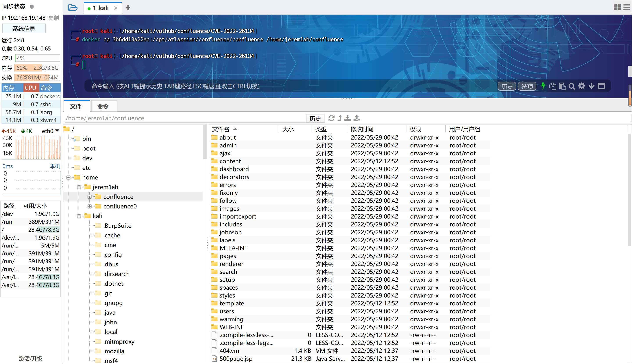Viewport: 632px width, 364px height.
Task: Click the CPU usage bar
Action: point(37,58)
